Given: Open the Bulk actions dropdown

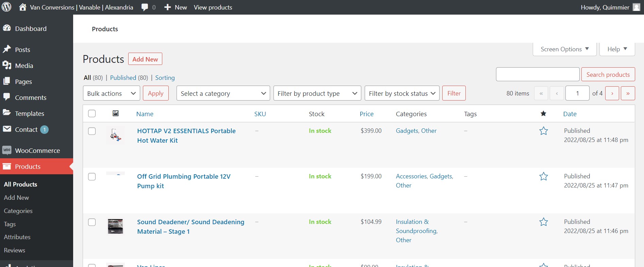Looking at the screenshot, I should point(112,93).
